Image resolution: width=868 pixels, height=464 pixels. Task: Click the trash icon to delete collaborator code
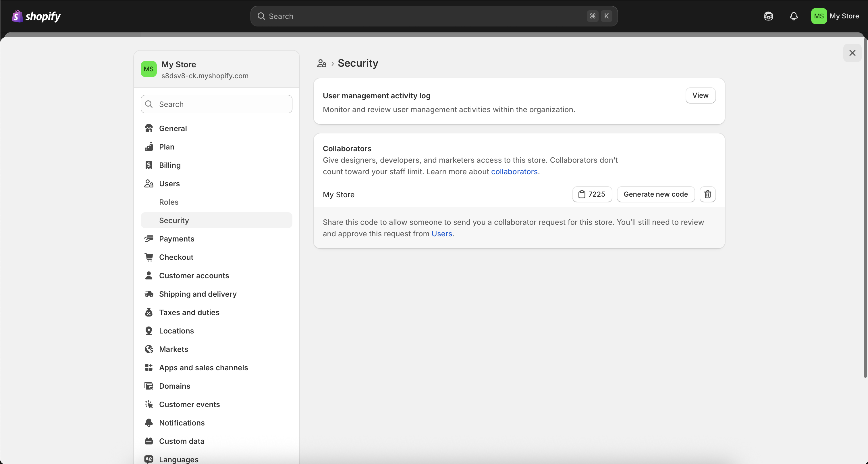tap(707, 194)
